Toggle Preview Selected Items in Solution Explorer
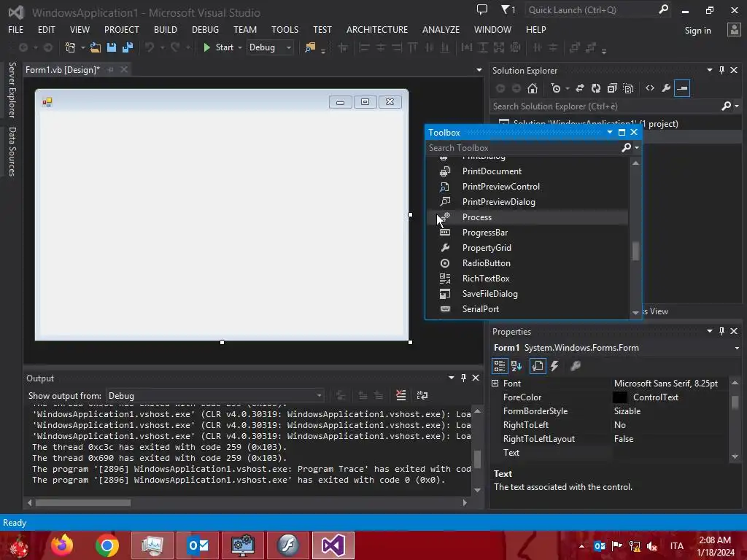The image size is (747, 560). pyautogui.click(x=682, y=88)
